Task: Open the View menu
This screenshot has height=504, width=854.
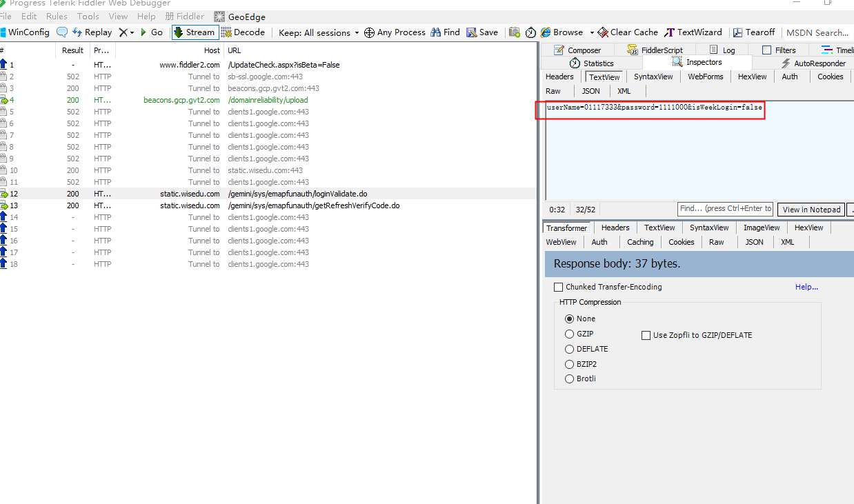Action: point(118,16)
